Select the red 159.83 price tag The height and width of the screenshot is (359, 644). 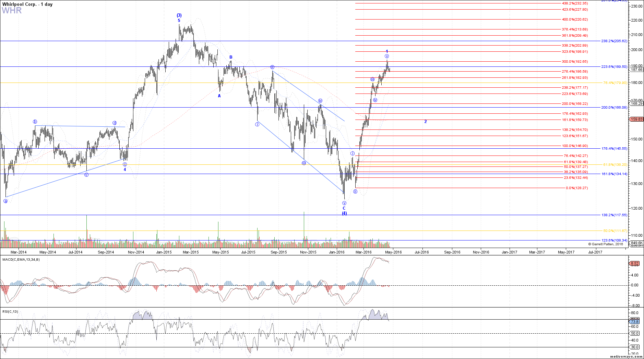tap(636, 119)
